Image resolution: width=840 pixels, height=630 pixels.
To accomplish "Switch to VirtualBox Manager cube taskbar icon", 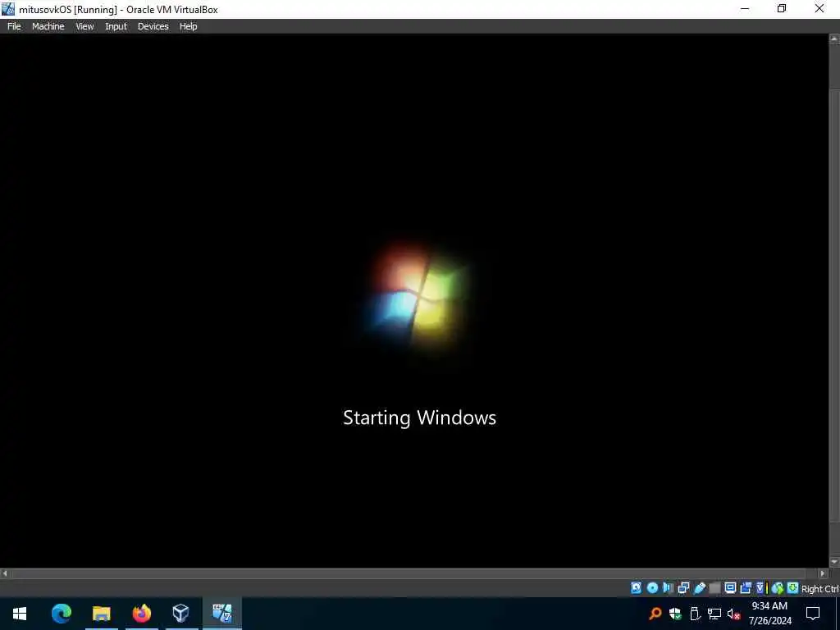I will pos(181,614).
